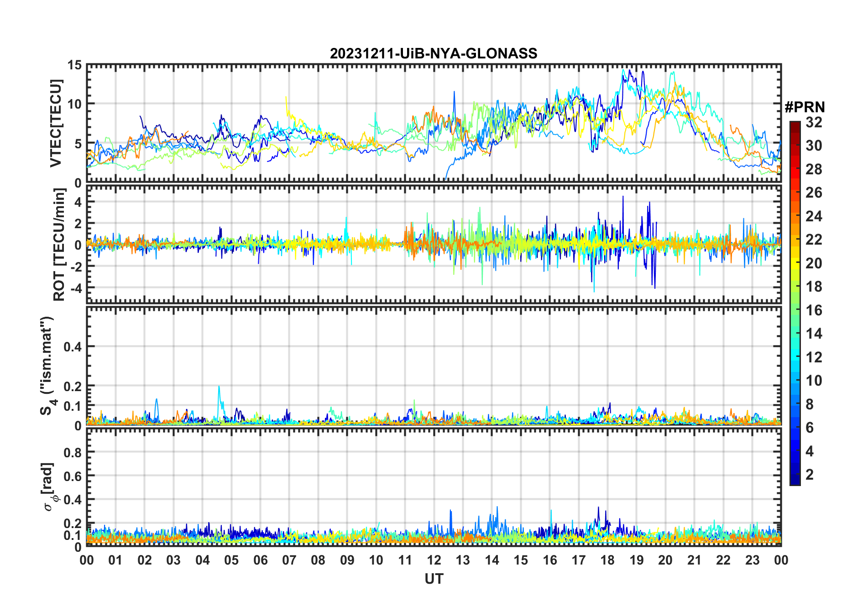Click sigma phi axis tick label 0.8
This screenshot has height=607, width=868.
click(x=73, y=452)
